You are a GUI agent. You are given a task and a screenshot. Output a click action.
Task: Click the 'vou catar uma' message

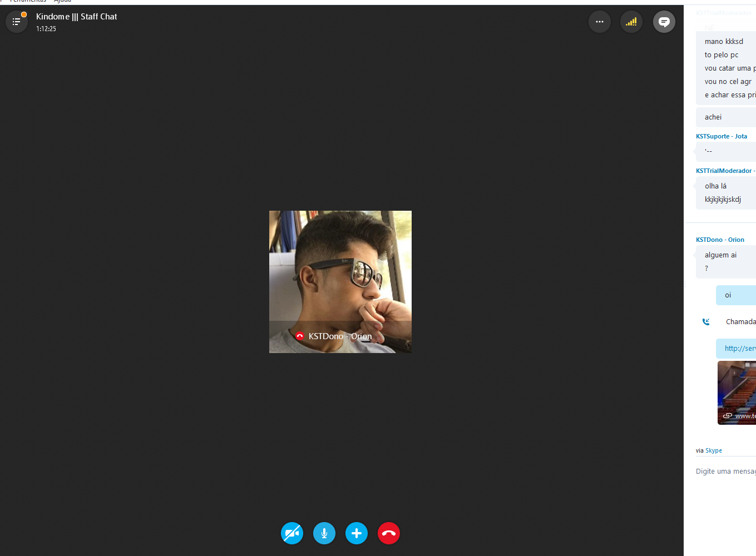pyautogui.click(x=730, y=68)
